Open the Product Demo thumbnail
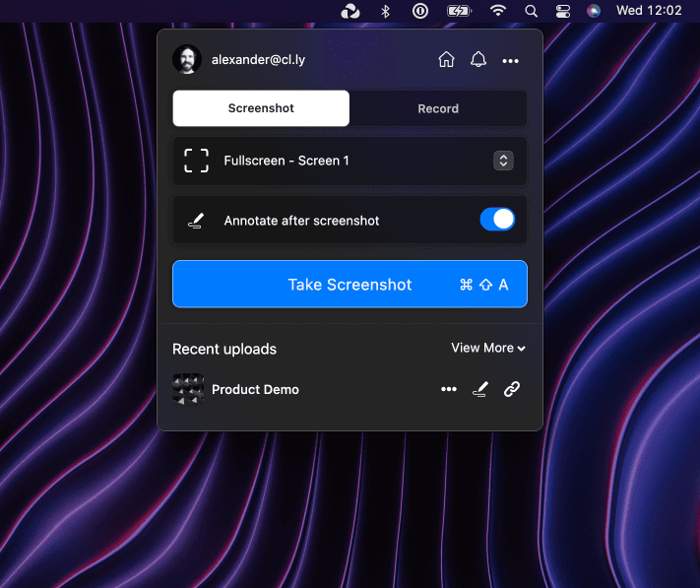 click(x=188, y=389)
